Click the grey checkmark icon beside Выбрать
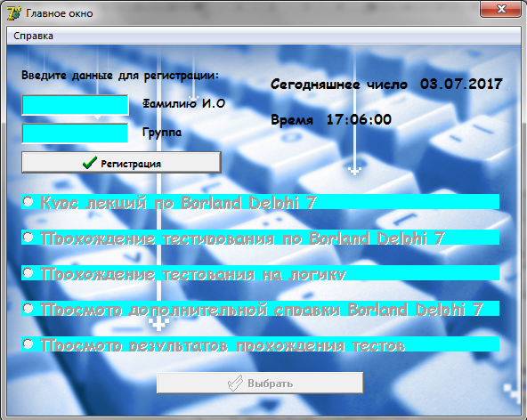The height and width of the screenshot is (420, 527). pos(235,383)
